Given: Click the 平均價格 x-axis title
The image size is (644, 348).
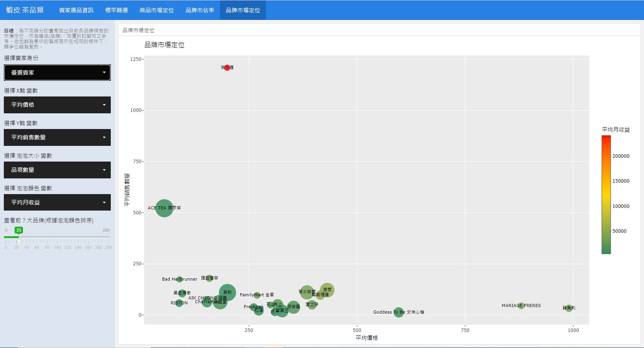Looking at the screenshot, I should (x=367, y=338).
